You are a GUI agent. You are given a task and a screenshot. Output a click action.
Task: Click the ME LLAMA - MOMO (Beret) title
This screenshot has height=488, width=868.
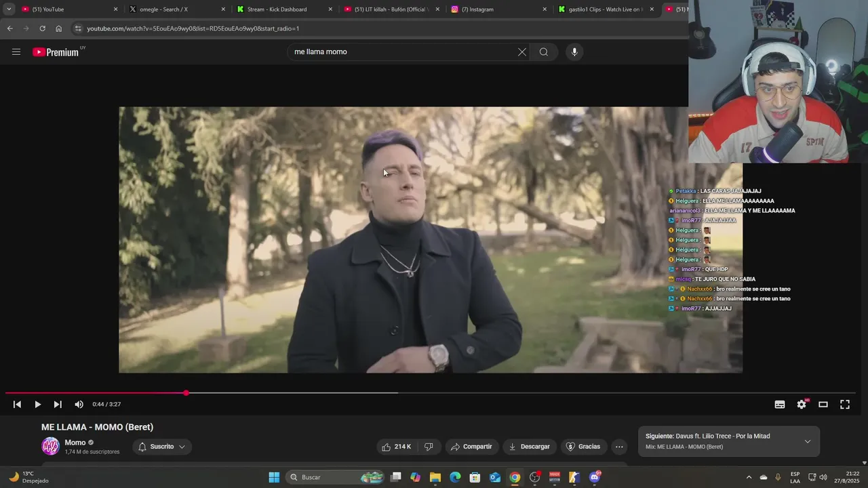(97, 427)
